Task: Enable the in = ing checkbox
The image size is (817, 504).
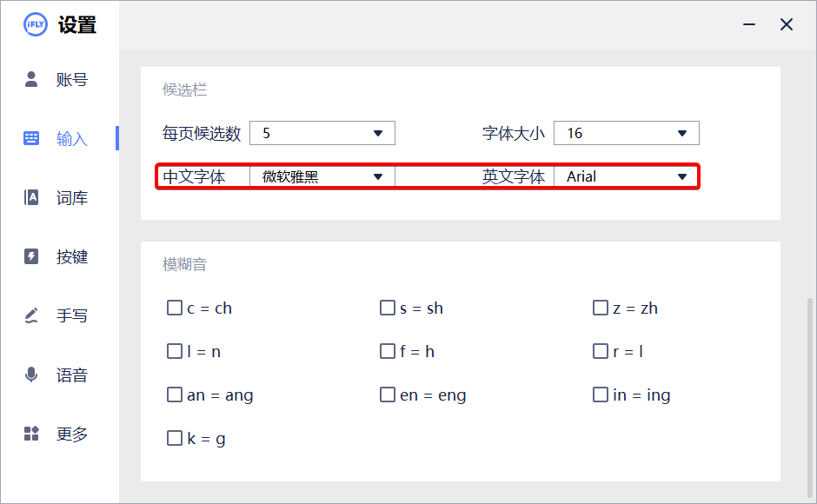Action: tap(601, 395)
